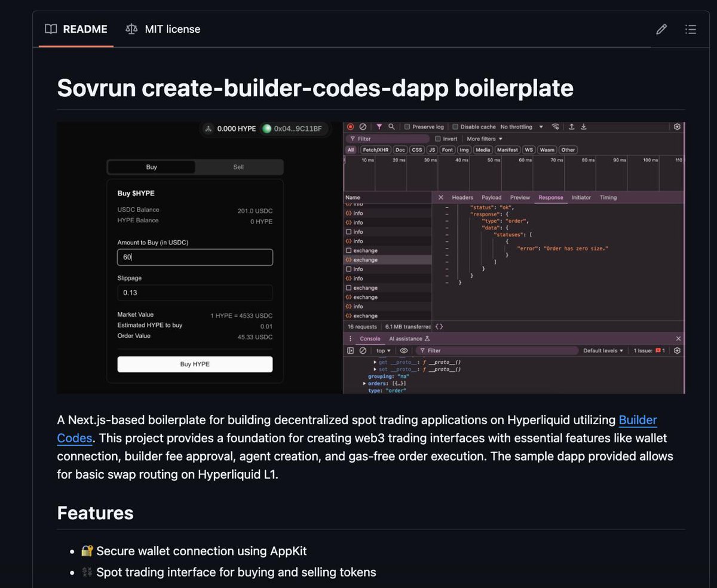Viewport: 717px width, 588px height.
Task: Open DevTools settings with the gear icon
Action: (x=677, y=126)
